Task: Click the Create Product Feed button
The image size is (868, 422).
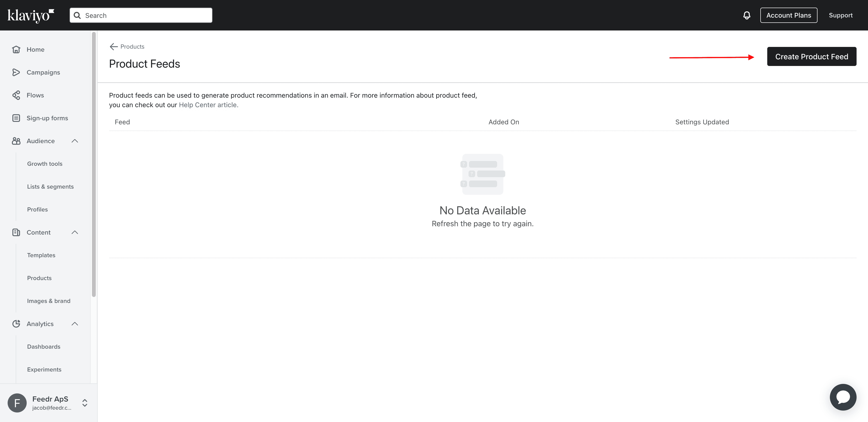Action: pyautogui.click(x=811, y=56)
